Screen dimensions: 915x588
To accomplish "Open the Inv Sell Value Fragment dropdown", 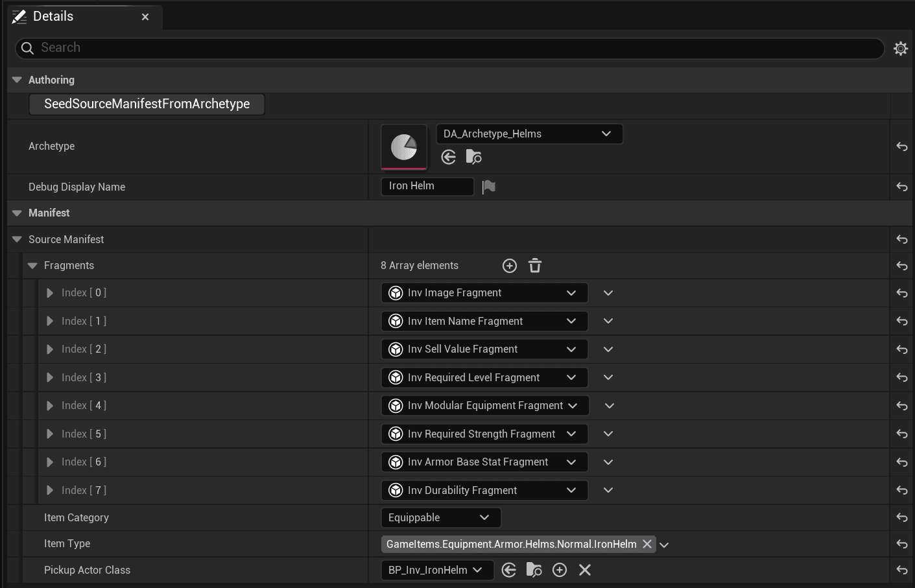I will tap(484, 349).
